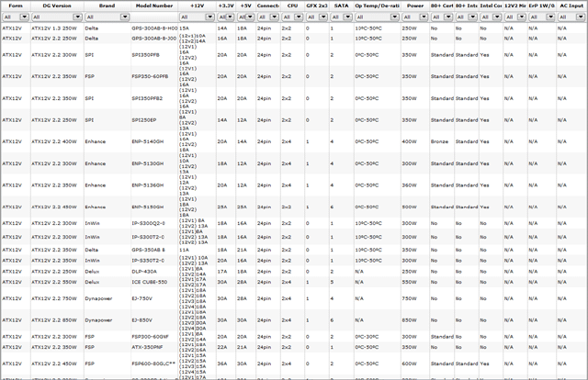Open the 12V2 Min filter dropdown

click(x=515, y=17)
